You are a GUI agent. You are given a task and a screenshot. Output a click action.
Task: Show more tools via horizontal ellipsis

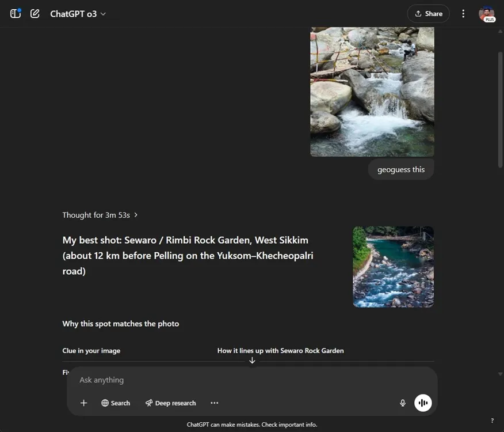point(215,403)
